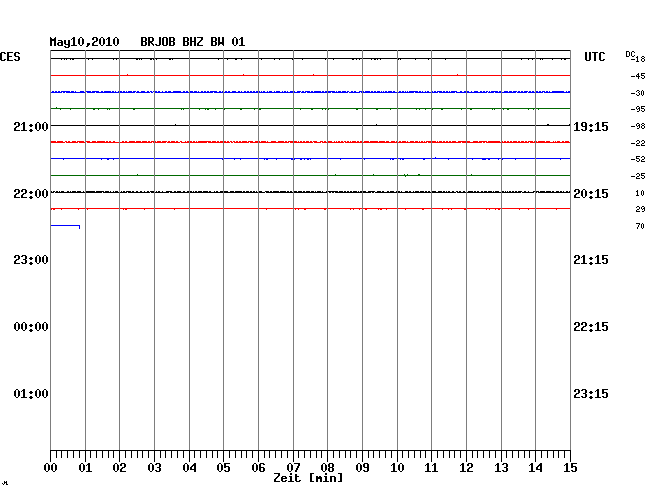The width and height of the screenshot is (650, 494).
Task: Select DC offset value -45
Action: 638,76
